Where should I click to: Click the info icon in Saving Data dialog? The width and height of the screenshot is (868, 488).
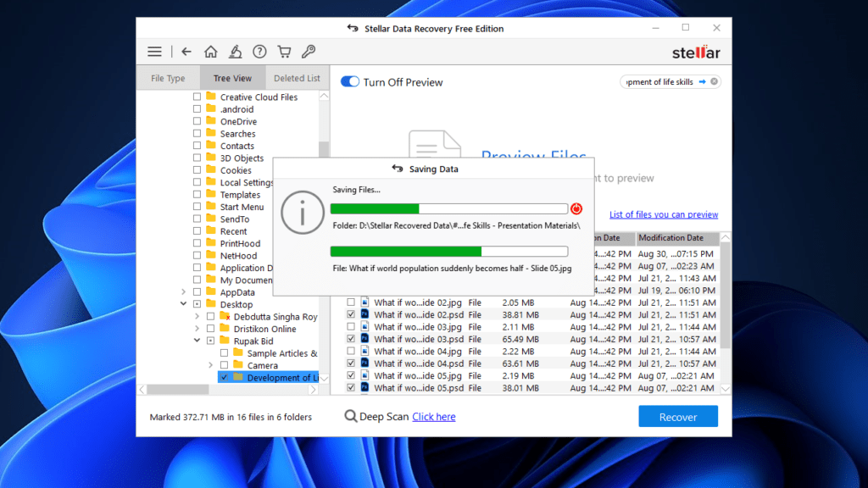[303, 213]
